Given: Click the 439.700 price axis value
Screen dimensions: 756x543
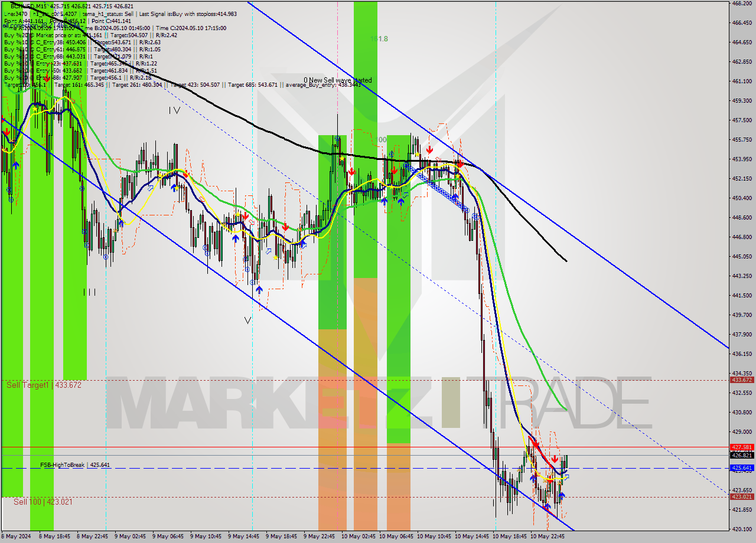Looking at the screenshot, I should tap(741, 315).
